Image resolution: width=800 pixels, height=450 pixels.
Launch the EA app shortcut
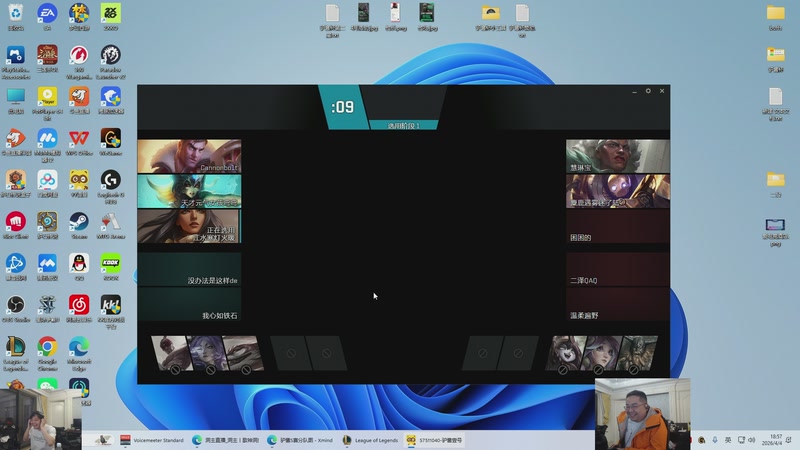(47, 17)
